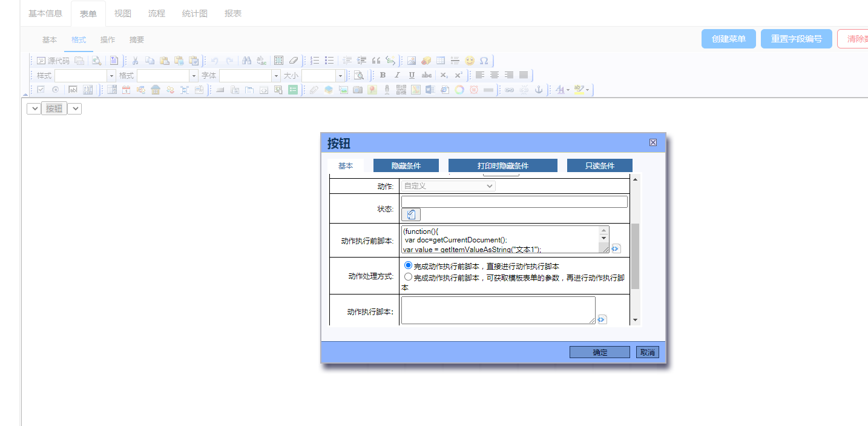Open the dropdown right of 按钮 element
The image size is (868, 426).
point(74,108)
